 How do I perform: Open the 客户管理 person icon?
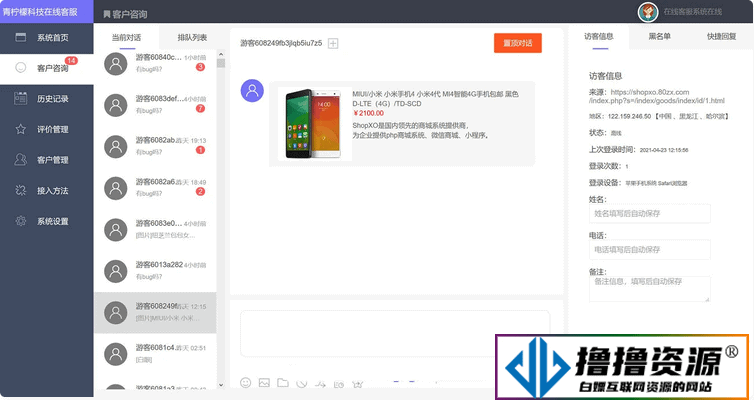21,160
